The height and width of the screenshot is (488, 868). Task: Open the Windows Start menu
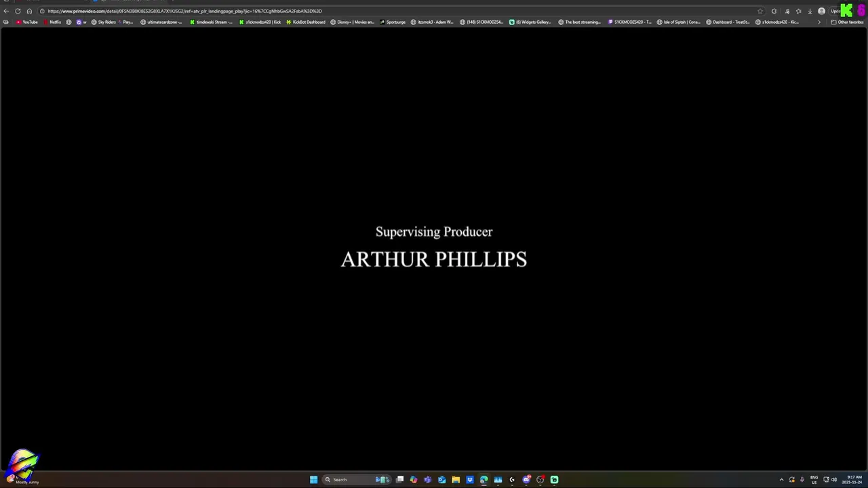pos(313,480)
